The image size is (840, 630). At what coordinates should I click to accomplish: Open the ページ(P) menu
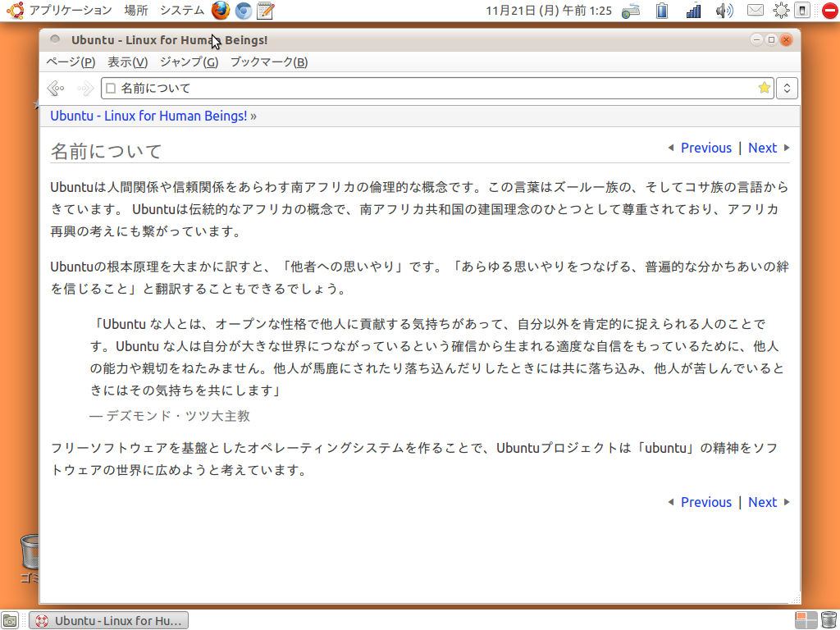point(71,62)
